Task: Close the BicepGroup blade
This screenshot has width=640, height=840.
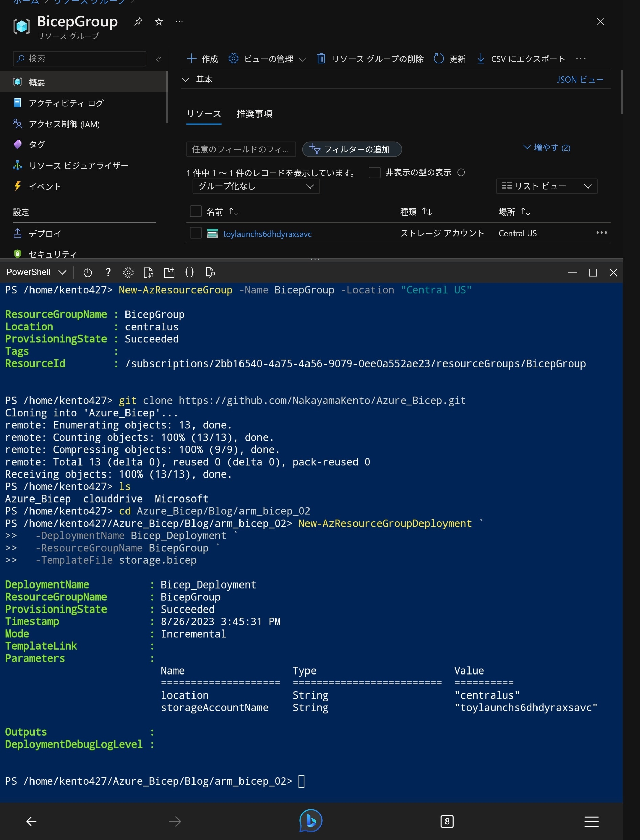Action: click(x=600, y=21)
